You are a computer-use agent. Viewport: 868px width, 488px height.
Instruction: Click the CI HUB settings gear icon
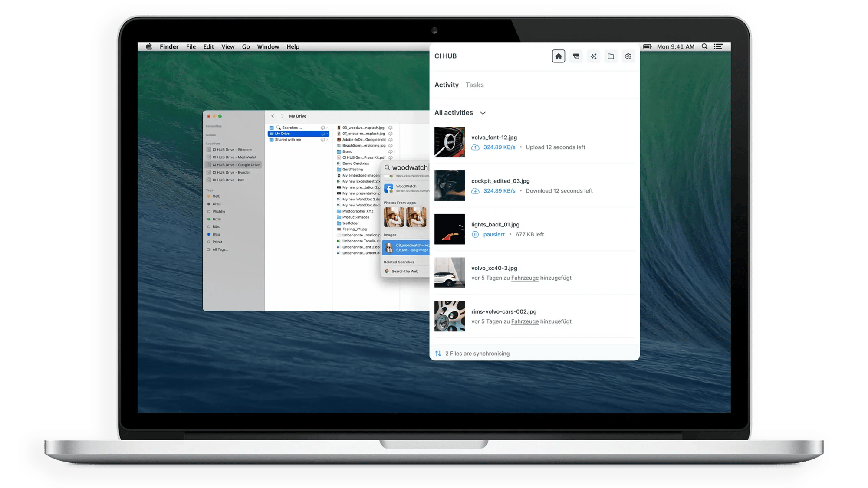pos(628,56)
